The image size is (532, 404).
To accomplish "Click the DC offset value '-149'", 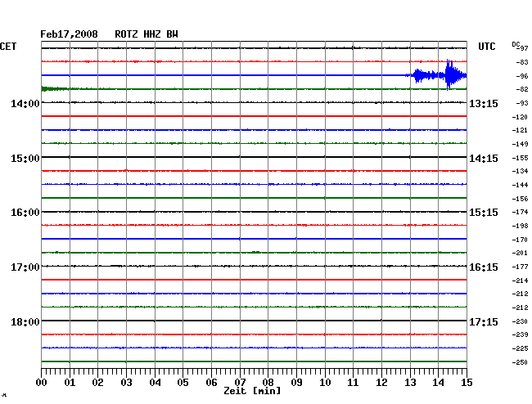I will click(520, 144).
